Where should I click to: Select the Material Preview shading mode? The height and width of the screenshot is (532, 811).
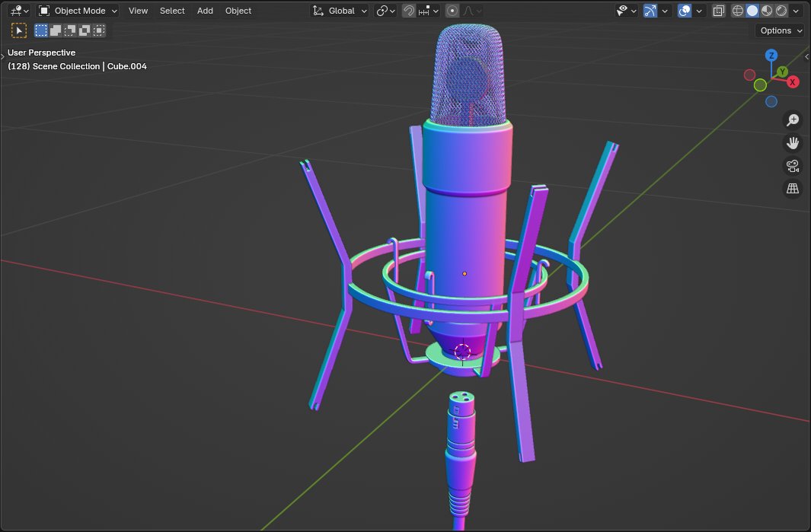point(766,11)
